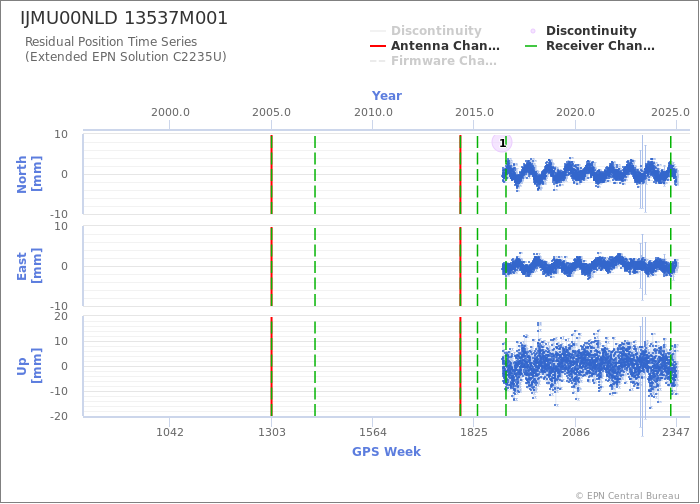The image size is (700, 504).
Task: Click the 2347 GPS week tick label
Action: [x=676, y=432]
